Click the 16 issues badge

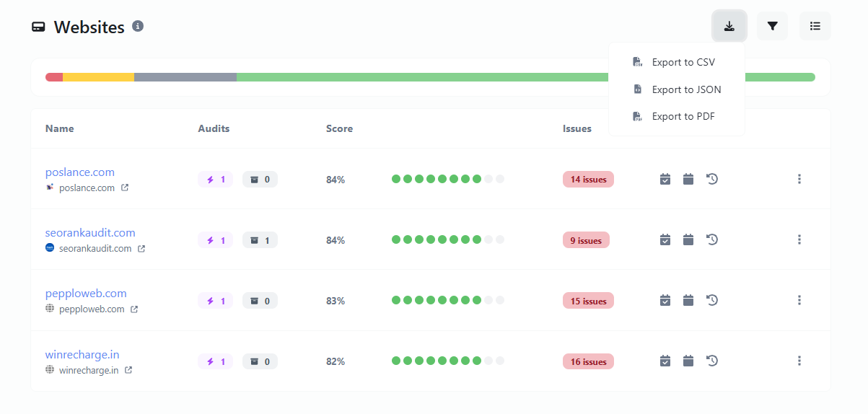[x=588, y=361]
